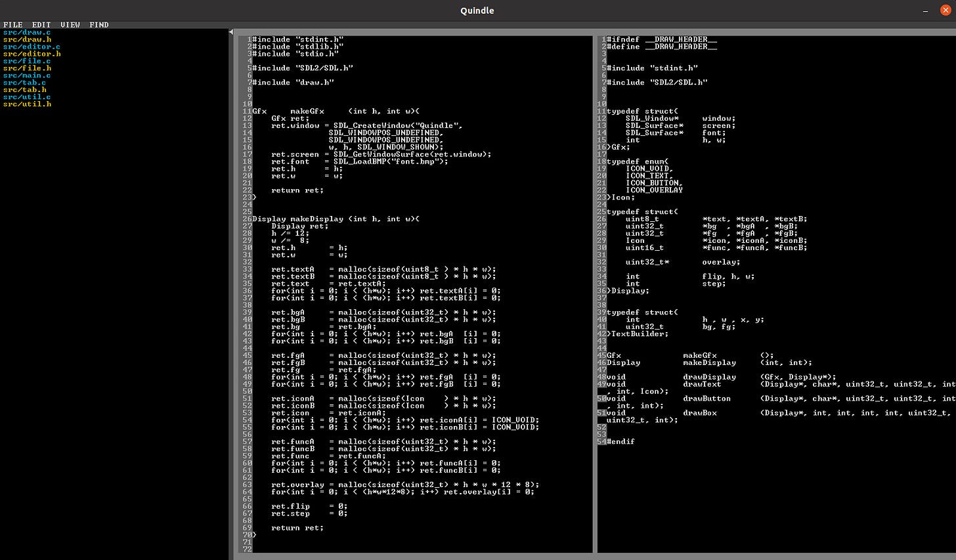Open src/tab.h in the file list
The width and height of the screenshot is (956, 560).
click(x=25, y=90)
